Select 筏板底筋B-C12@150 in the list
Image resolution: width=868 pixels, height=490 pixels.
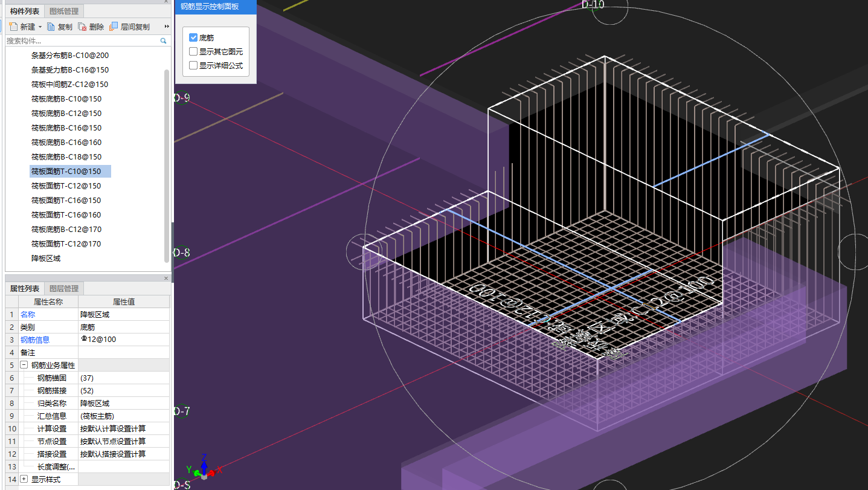pyautogui.click(x=66, y=113)
